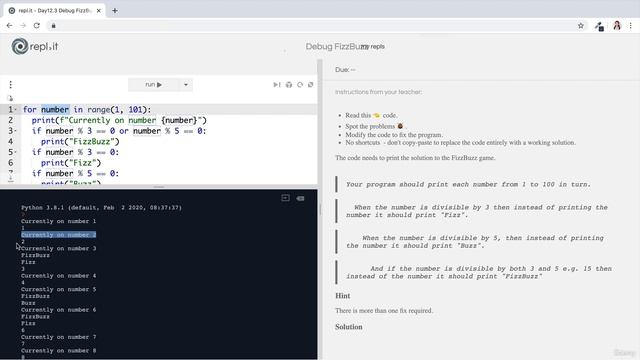Click the new file icon above line numbers

pyautogui.click(x=10, y=98)
